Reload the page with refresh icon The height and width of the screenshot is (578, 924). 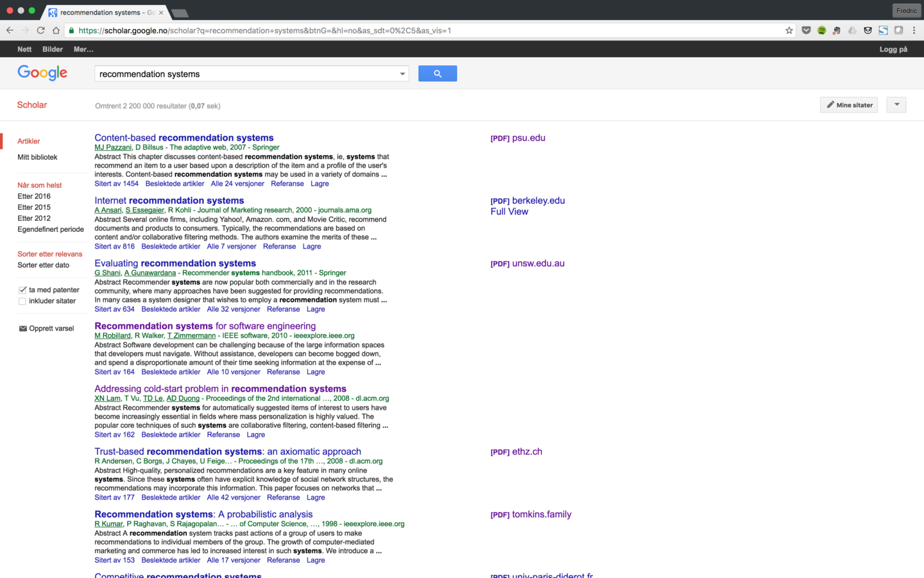click(40, 30)
